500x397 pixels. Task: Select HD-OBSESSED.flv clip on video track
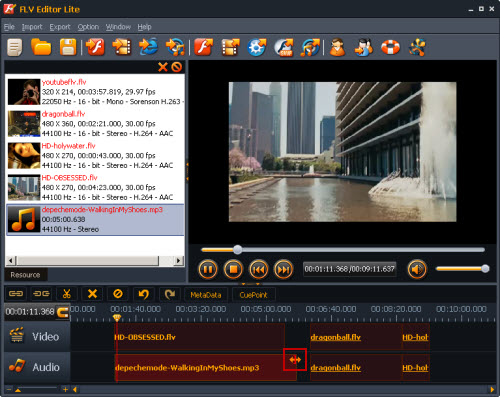point(199,337)
